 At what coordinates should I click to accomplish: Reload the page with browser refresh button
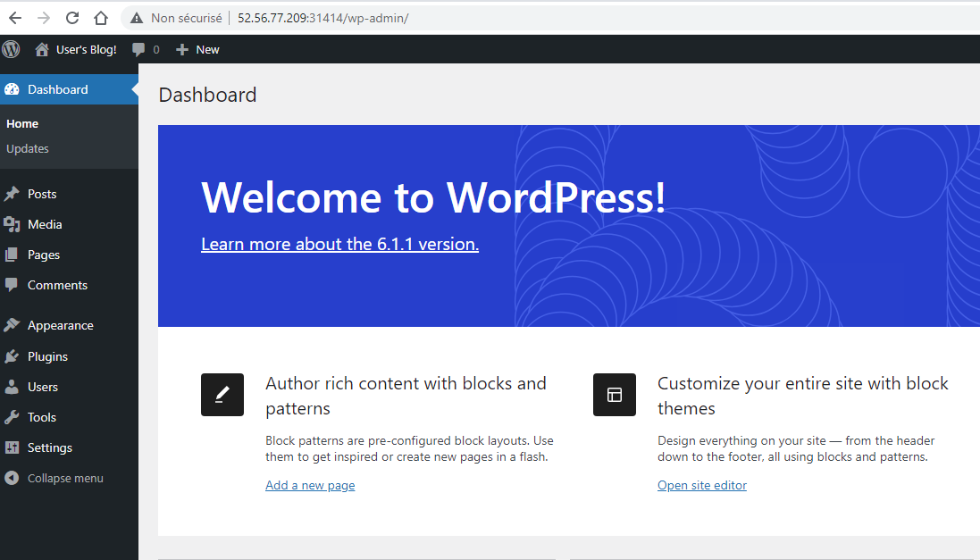pyautogui.click(x=72, y=18)
